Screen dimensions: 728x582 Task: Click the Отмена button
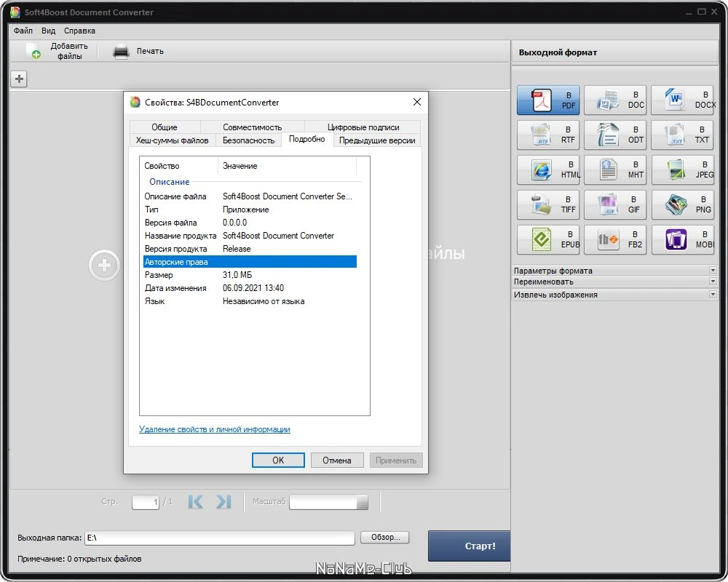(336, 460)
